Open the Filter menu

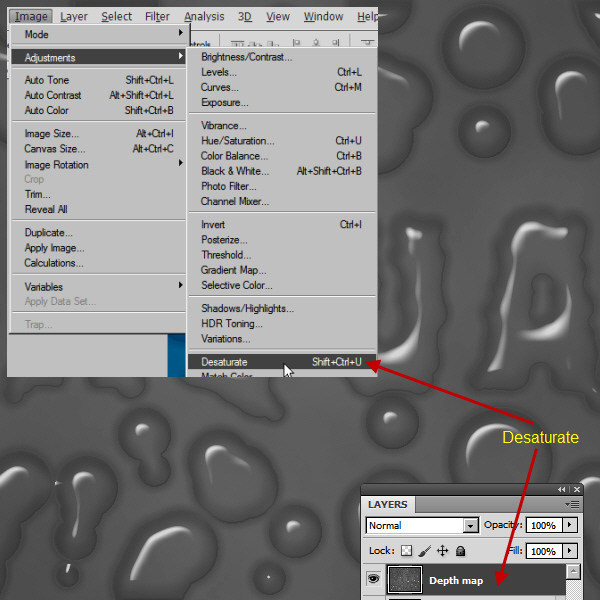pos(157,16)
